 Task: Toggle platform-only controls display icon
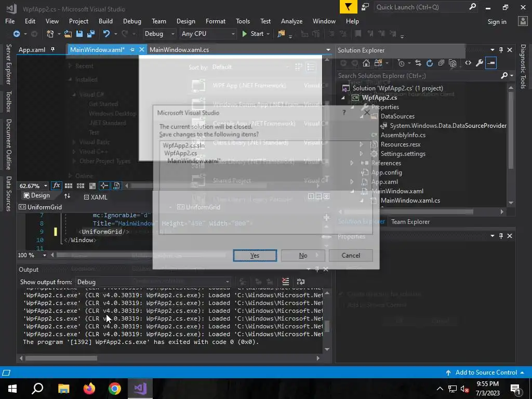click(x=116, y=185)
